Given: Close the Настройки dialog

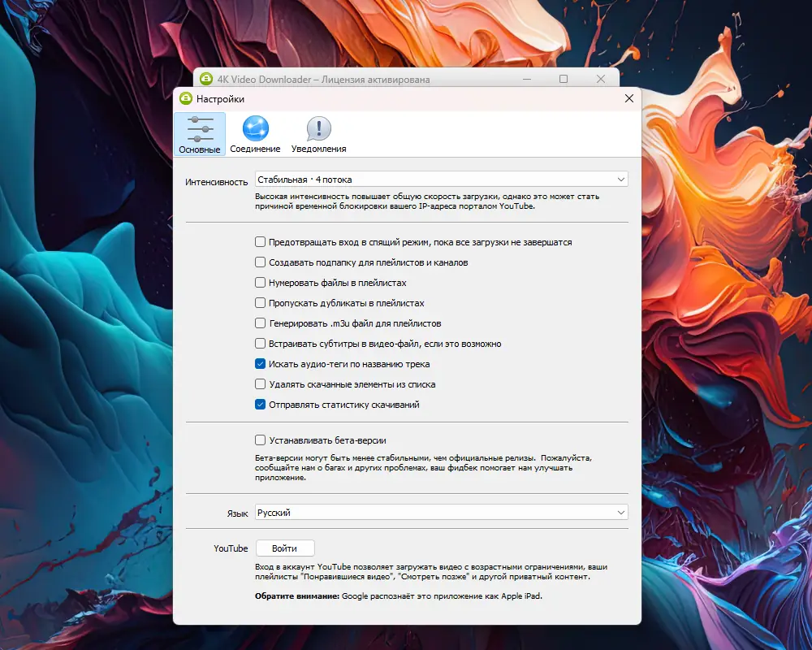Looking at the screenshot, I should (x=629, y=98).
